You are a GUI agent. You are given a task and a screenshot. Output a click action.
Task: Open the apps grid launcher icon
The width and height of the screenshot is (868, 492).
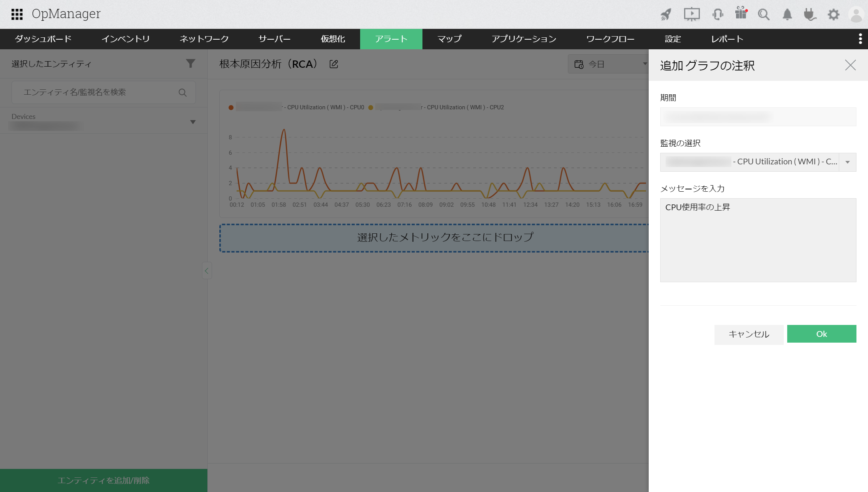pyautogui.click(x=17, y=14)
